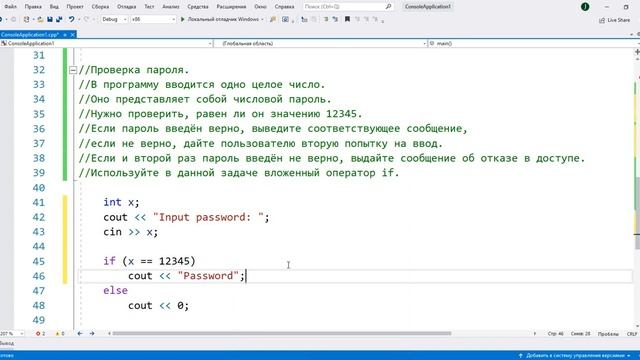Click the horizontal scrollbar thumb

(x=282, y=333)
